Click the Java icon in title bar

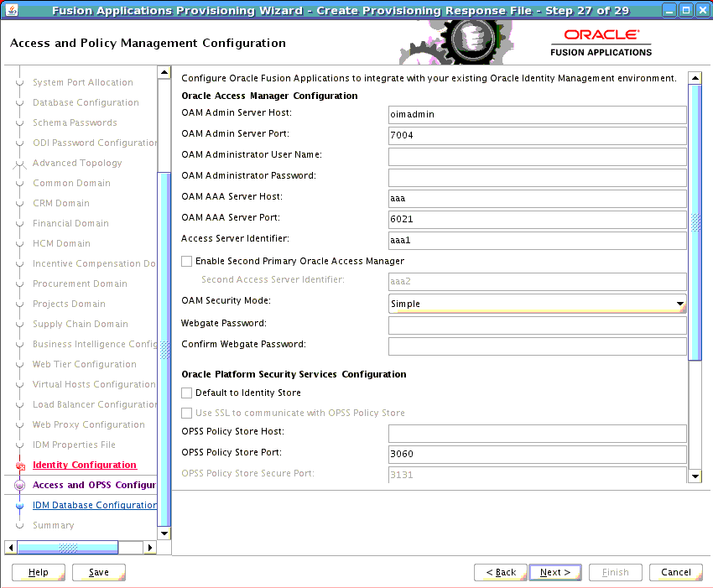[12, 9]
